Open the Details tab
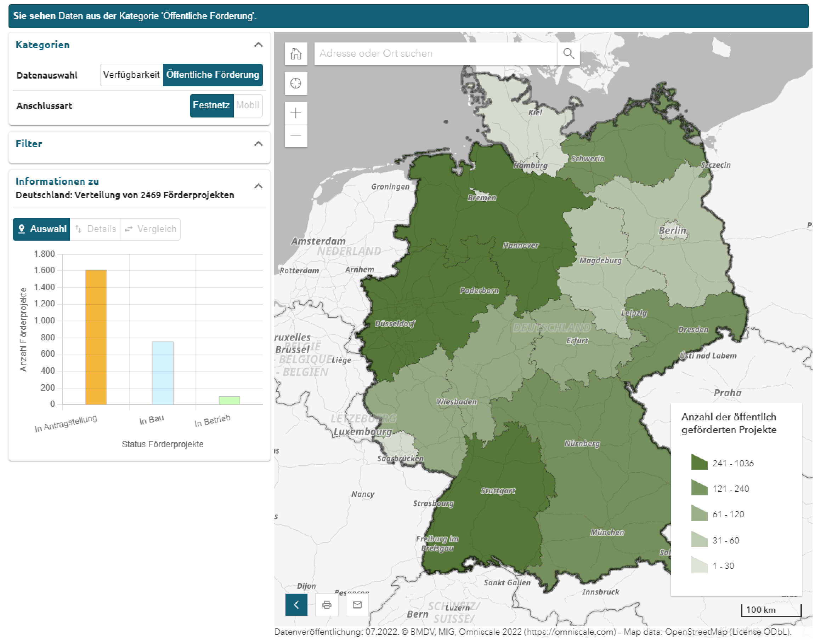This screenshot has width=826, height=644. pyautogui.click(x=96, y=229)
